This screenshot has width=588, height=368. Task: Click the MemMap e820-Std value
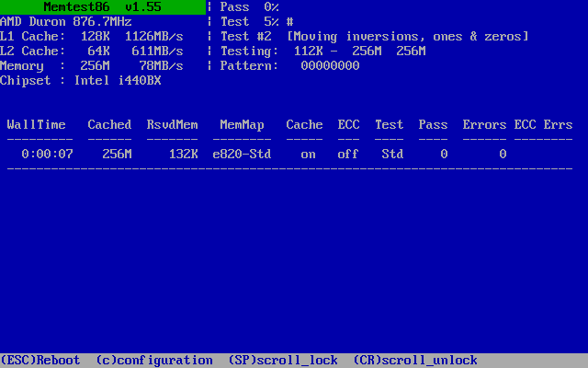(242, 155)
